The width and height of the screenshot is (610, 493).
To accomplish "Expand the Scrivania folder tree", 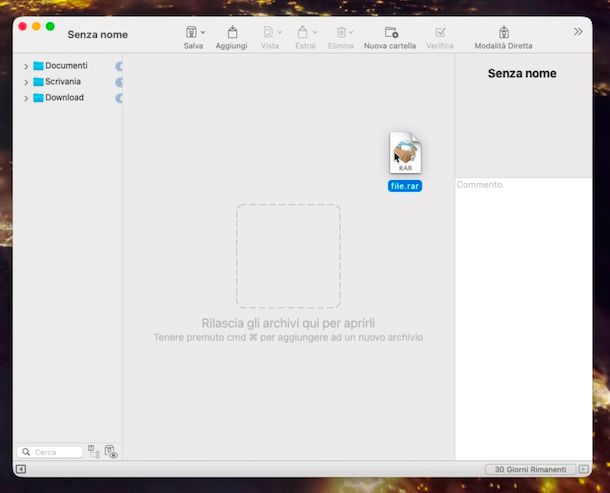I will pyautogui.click(x=26, y=82).
